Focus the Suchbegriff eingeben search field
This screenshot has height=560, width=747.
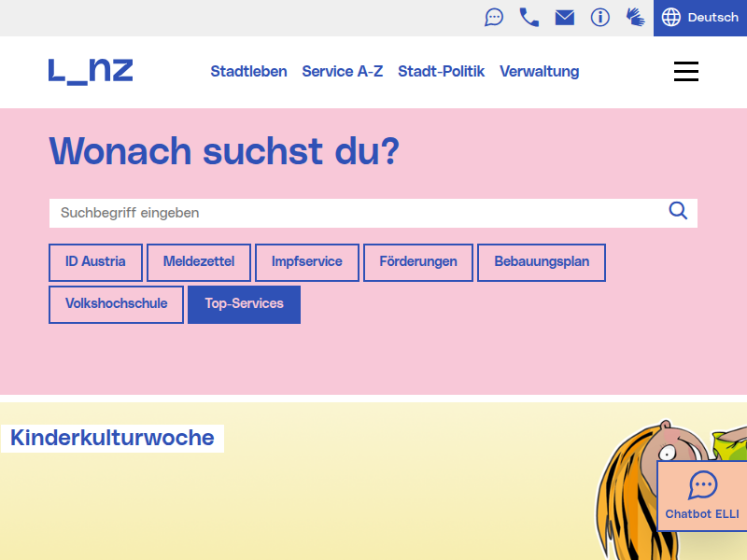[358, 213]
